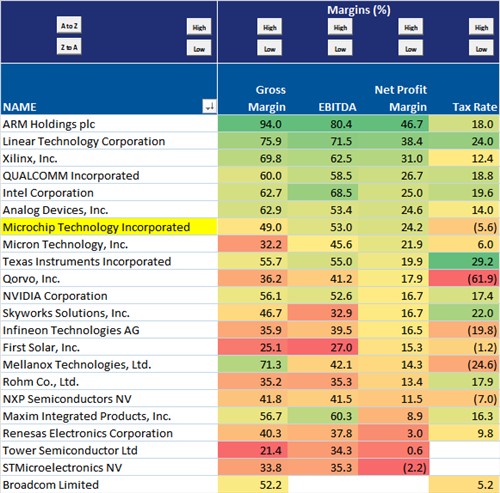Viewport: 500px width, 493px height.
Task: Select the Broadcom Limited cell
Action: 109,484
